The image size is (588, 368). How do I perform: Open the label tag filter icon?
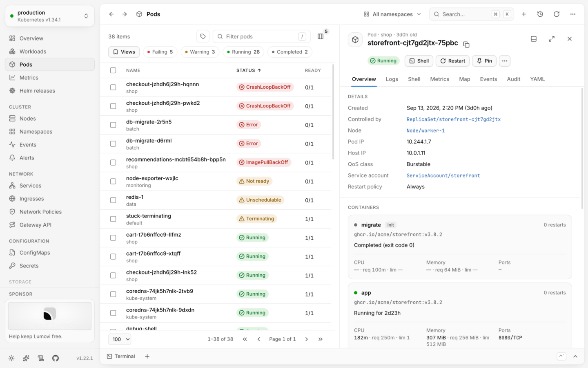click(203, 36)
